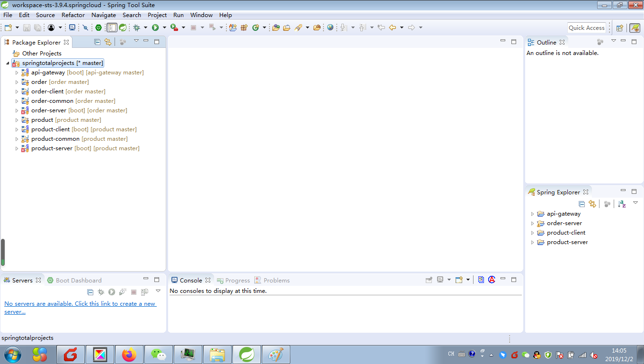Screen dimensions: 644x364
Task: Open the Refactor menu
Action: [x=73, y=15]
